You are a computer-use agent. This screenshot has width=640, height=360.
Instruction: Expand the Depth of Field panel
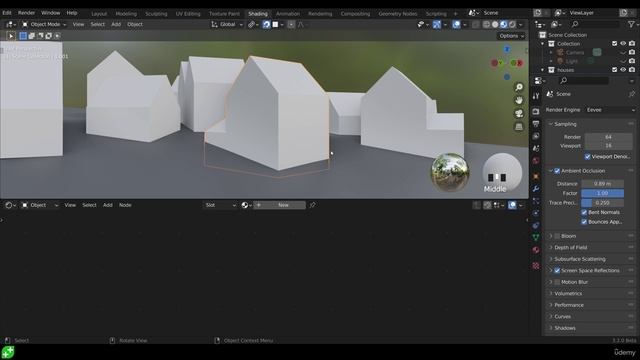click(x=571, y=248)
